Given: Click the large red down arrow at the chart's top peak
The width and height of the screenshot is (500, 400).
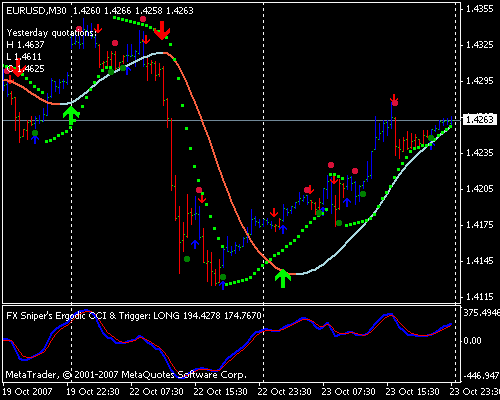Looking at the screenshot, I should [x=162, y=30].
